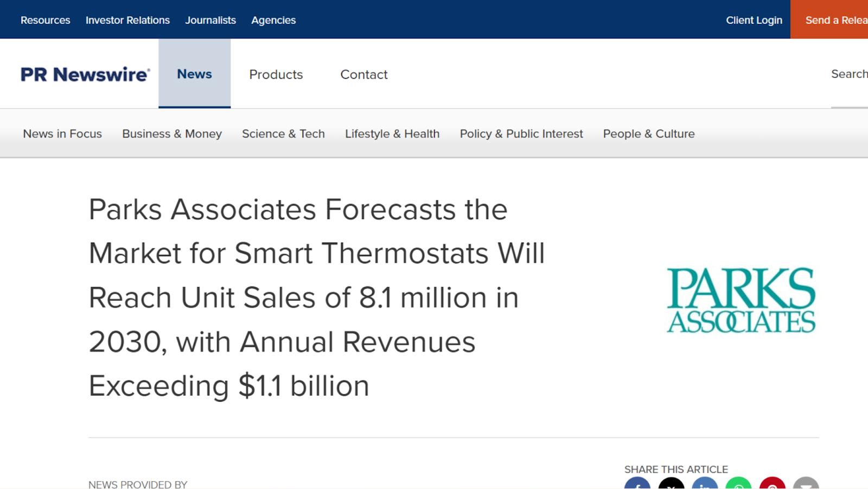Screen dimensions: 868x489
Task: Open the Resources link
Action: pos(46,20)
